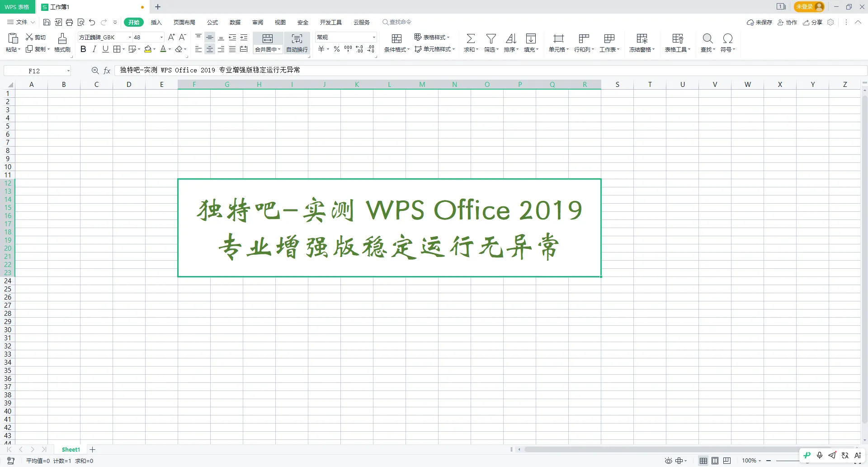Expand the Merge and Center (合并居中) dropdown

click(279, 50)
